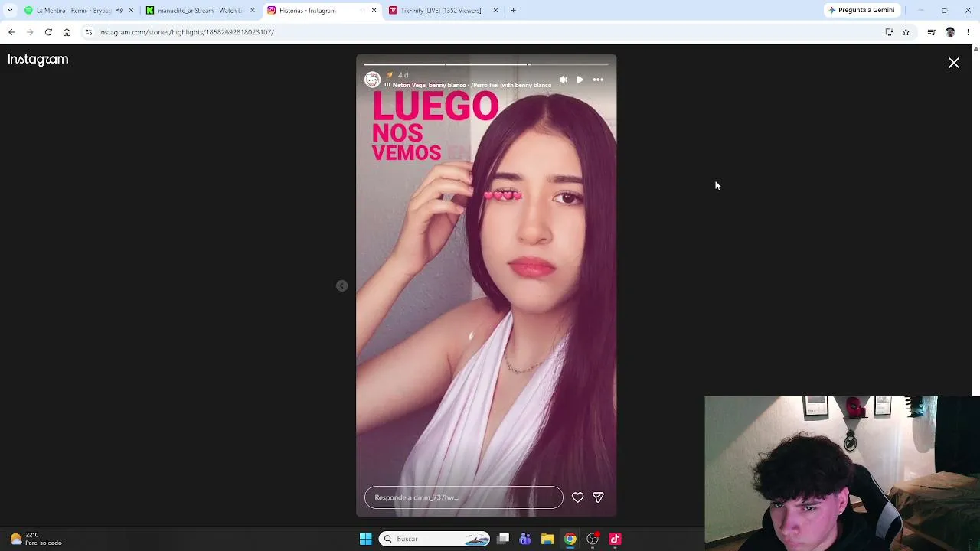Mute the La Mentira Remix tab audio
The width and height of the screenshot is (980, 551).
tap(119, 11)
